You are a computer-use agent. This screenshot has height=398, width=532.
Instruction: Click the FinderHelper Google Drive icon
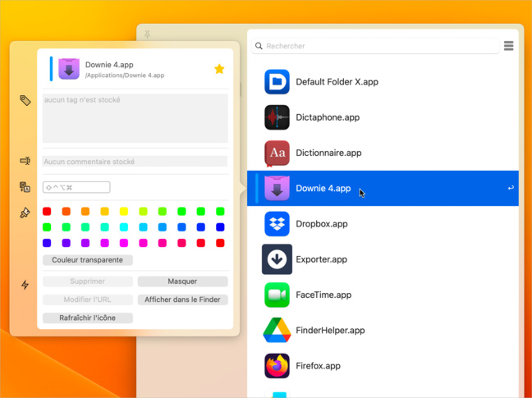[x=277, y=330]
